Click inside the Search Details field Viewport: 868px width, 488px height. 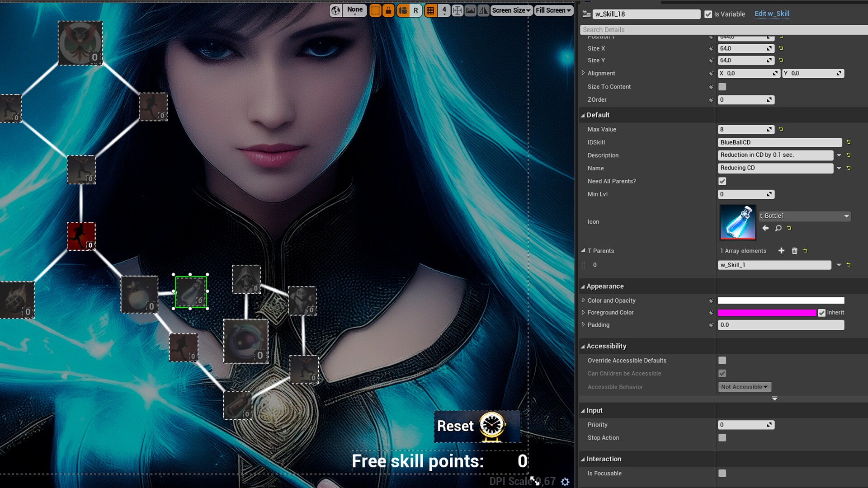click(723, 29)
